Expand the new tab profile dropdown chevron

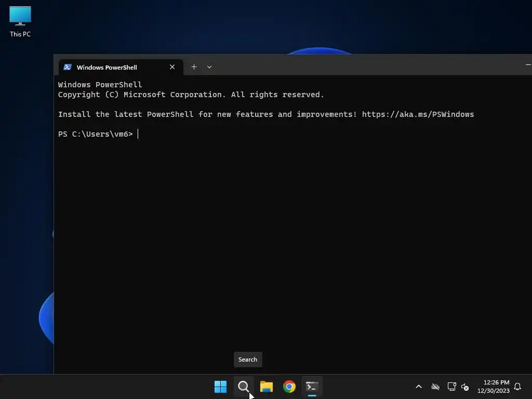[x=209, y=67]
